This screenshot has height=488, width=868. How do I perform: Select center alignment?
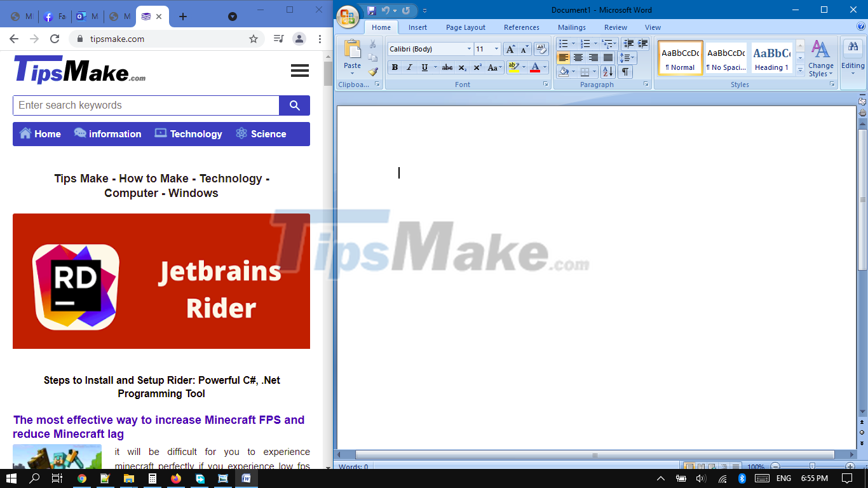click(578, 58)
